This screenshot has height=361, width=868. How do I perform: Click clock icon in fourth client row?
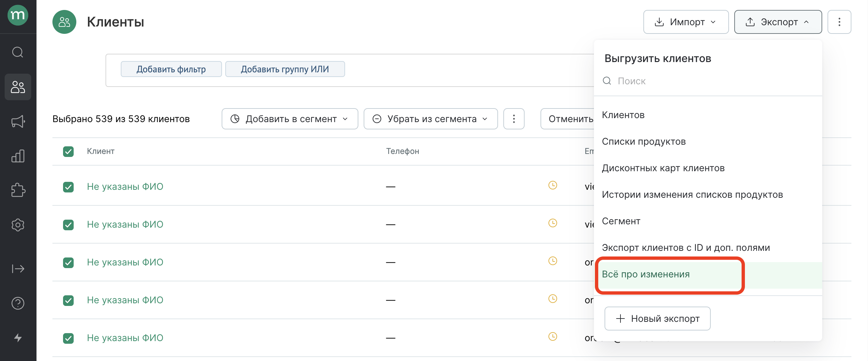552,298
